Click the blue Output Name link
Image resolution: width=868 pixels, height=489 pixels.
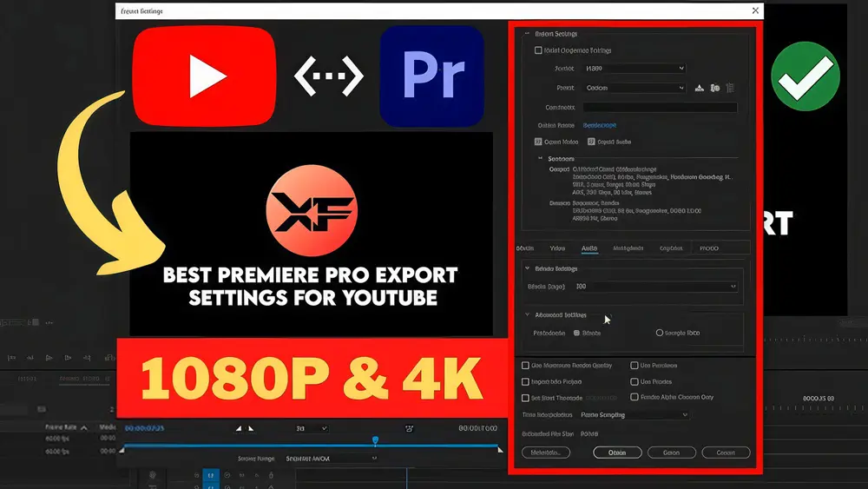coord(600,126)
